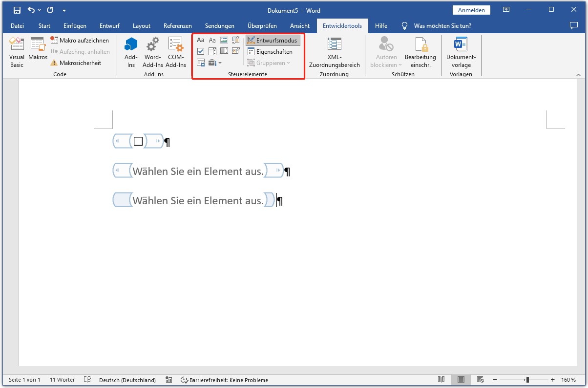Switch to the Sendungen ribbon tab

(x=219, y=26)
